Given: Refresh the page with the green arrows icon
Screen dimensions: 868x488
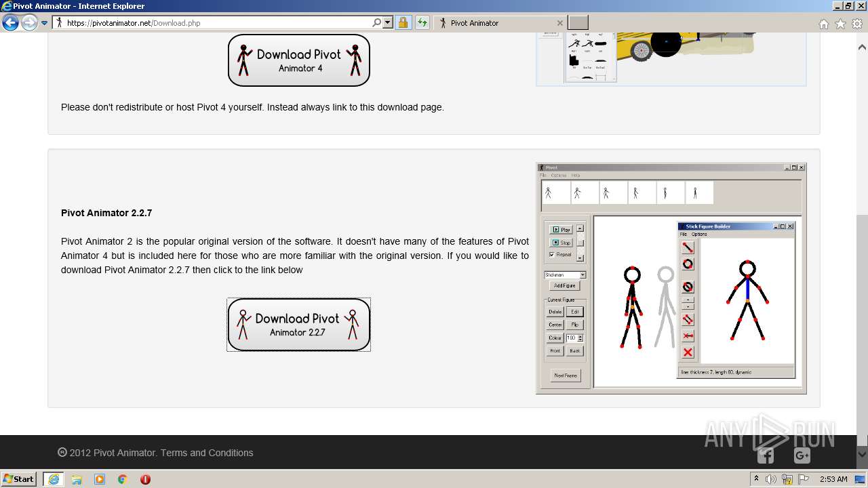Looking at the screenshot, I should coord(422,23).
